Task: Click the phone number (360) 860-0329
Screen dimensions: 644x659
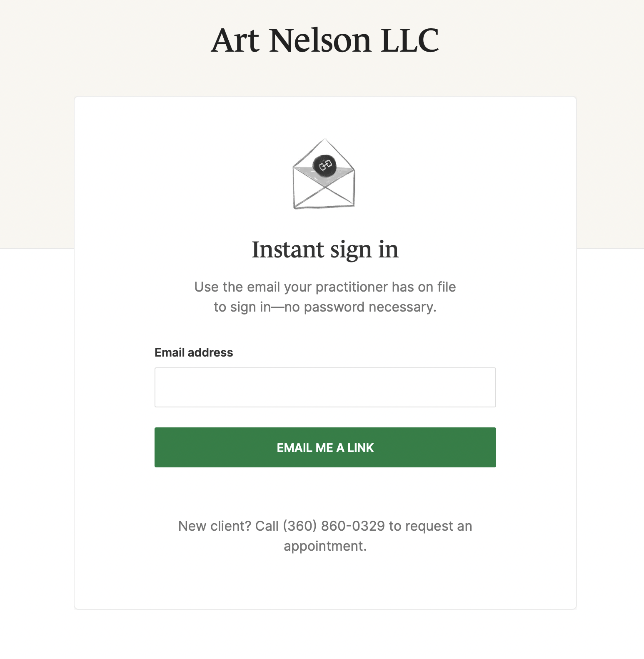Action: pos(334,526)
